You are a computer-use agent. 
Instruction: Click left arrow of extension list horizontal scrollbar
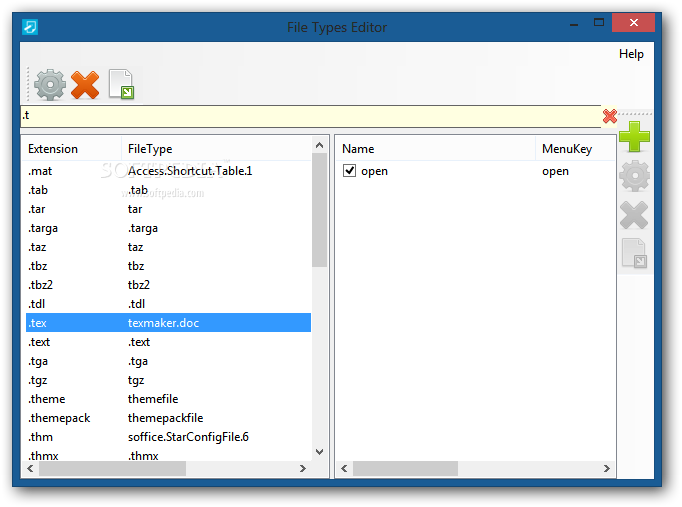[30, 469]
